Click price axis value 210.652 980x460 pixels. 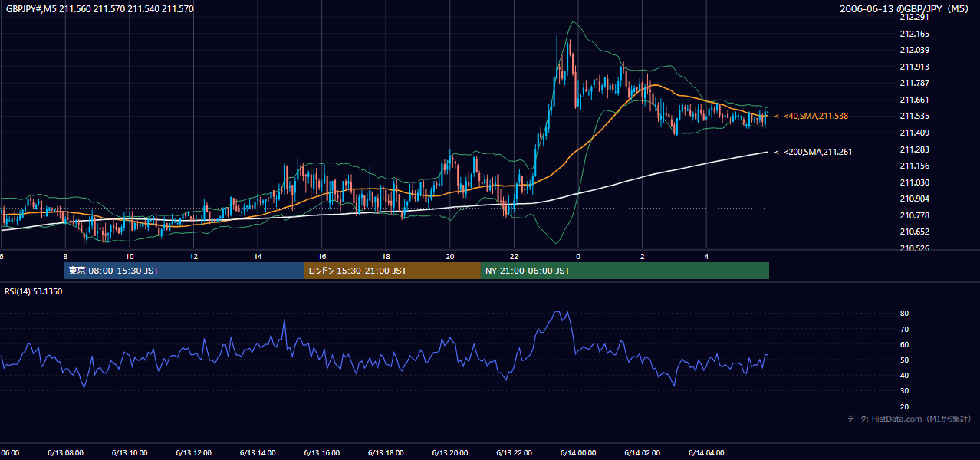point(913,232)
